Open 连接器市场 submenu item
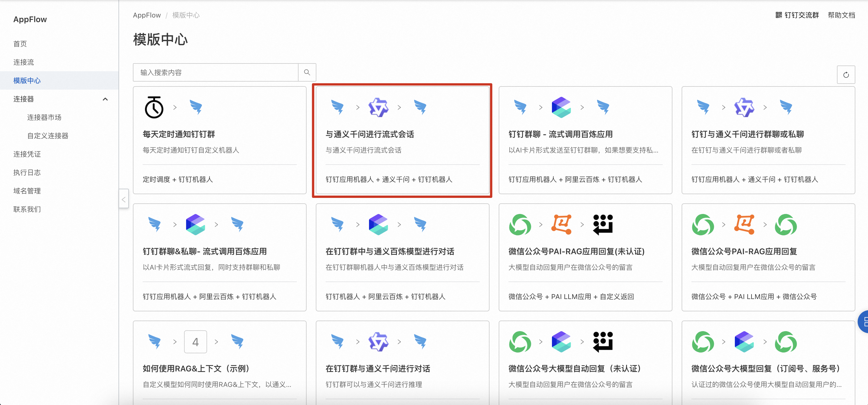Image resolution: width=868 pixels, height=405 pixels. tap(44, 117)
